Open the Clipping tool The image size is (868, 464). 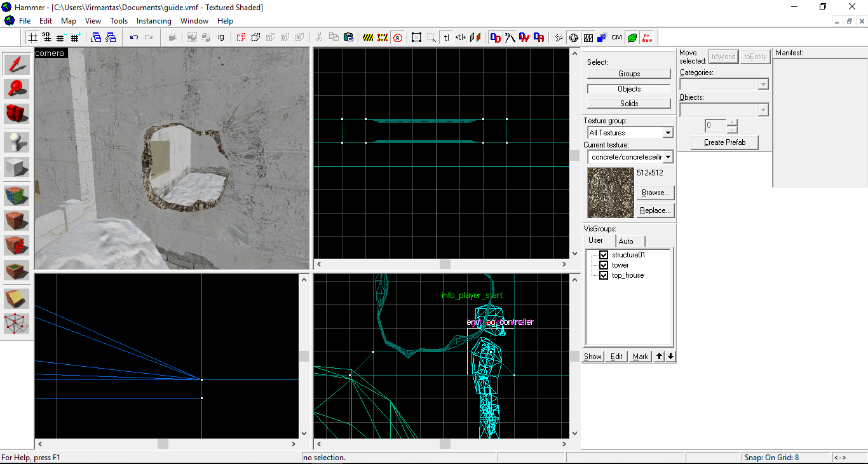click(x=17, y=298)
